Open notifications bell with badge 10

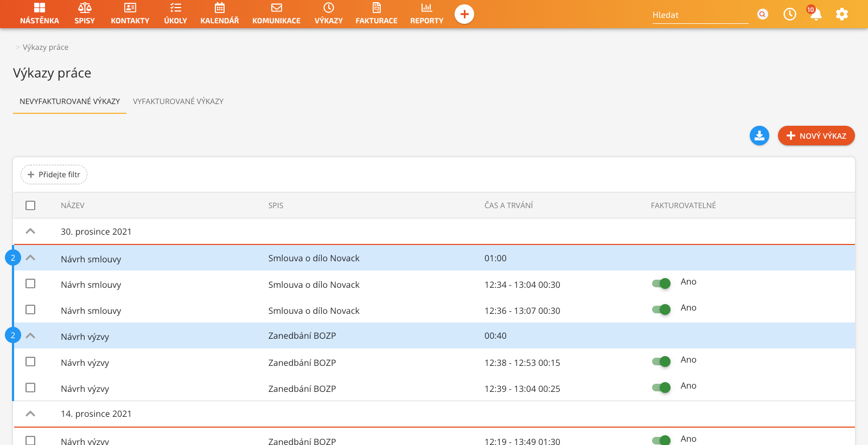tap(815, 14)
